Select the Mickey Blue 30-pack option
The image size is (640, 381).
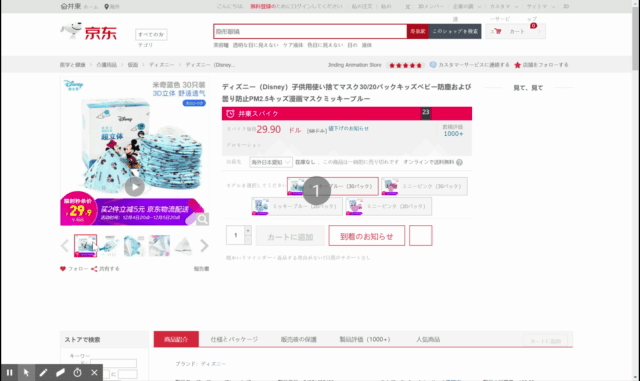click(333, 186)
